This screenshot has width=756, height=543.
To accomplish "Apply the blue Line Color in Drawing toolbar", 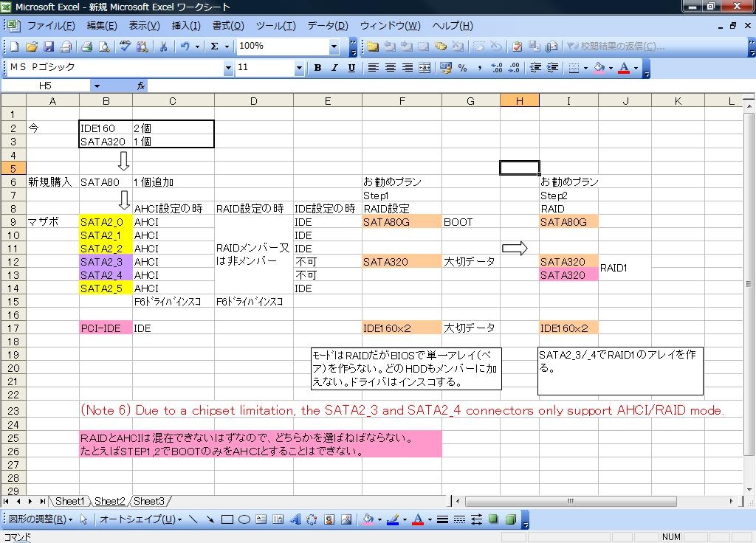I will coord(393,519).
